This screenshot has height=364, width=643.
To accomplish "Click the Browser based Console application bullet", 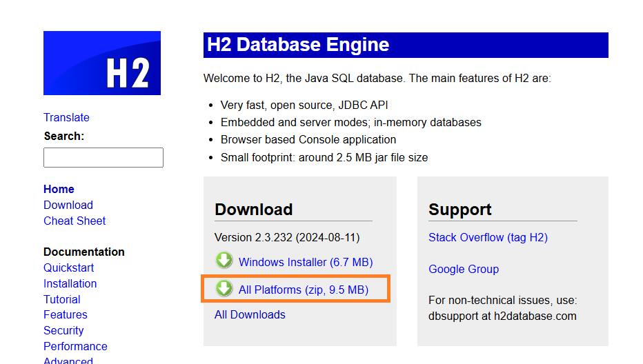I will coord(308,140).
